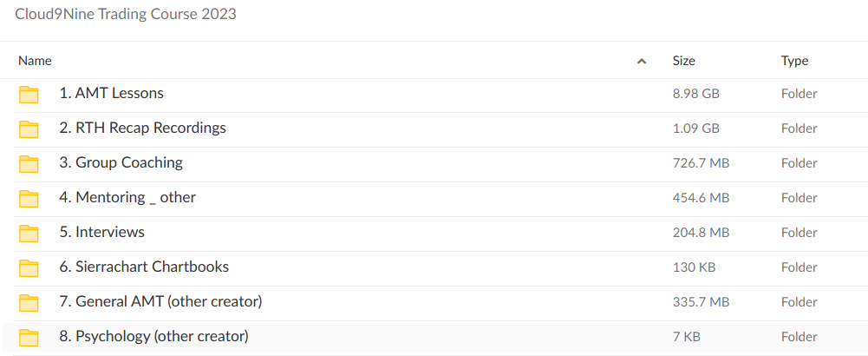Open the "1. AMT Lessons" folder
The image size is (868, 356).
(x=111, y=93)
